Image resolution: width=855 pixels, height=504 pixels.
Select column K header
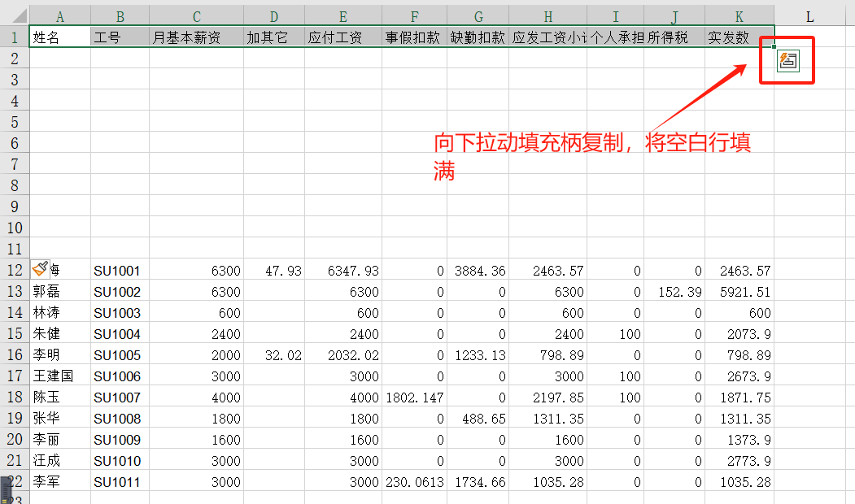[x=739, y=16]
